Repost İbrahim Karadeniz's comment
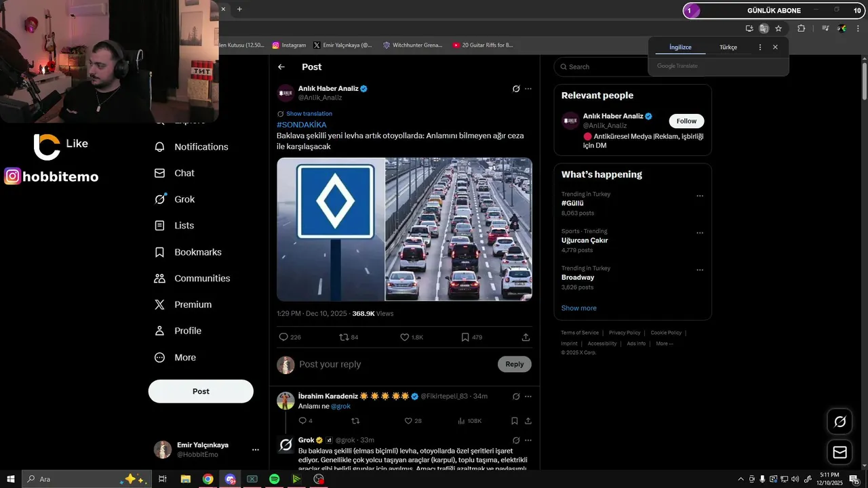This screenshot has height=488, width=868. (x=355, y=421)
